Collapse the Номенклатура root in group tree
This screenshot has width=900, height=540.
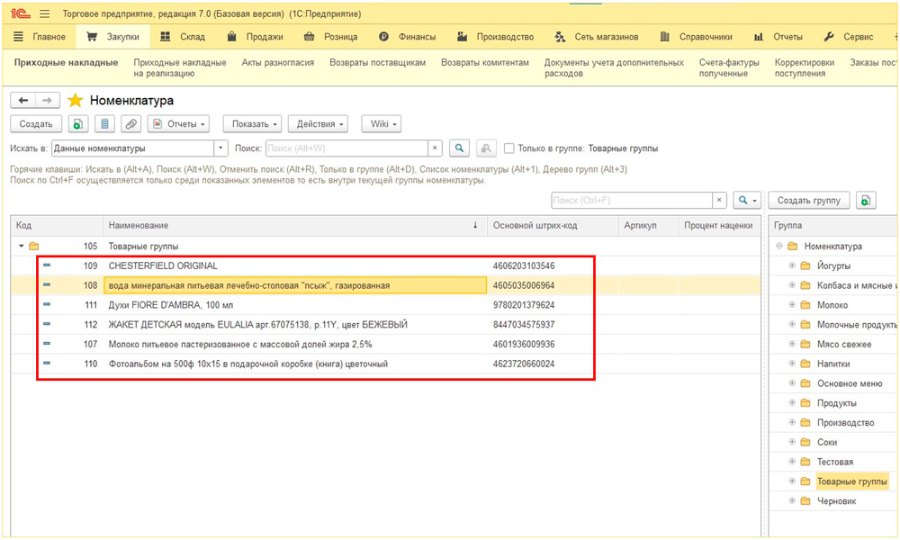pyautogui.click(x=779, y=246)
